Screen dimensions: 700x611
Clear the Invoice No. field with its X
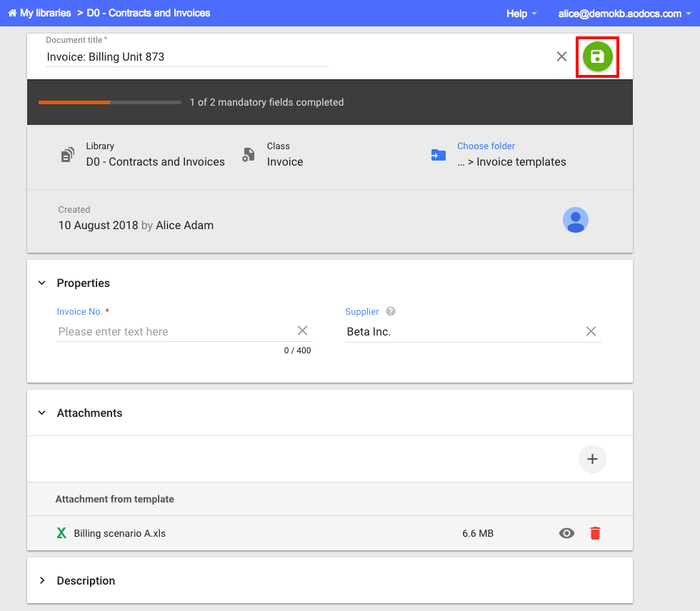(302, 330)
